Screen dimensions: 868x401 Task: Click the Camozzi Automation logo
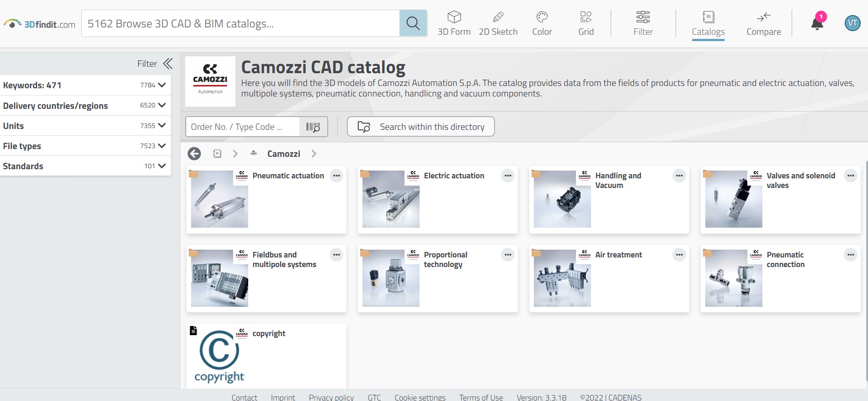tap(210, 81)
